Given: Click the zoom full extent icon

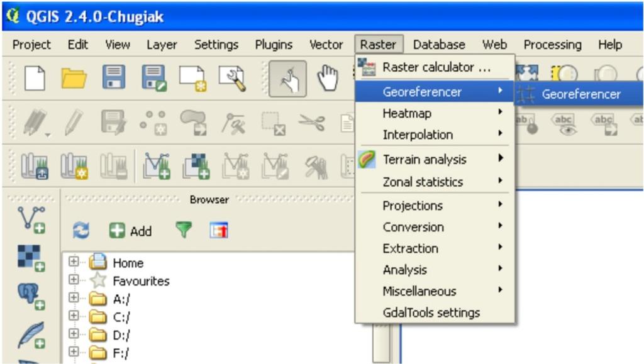Looking at the screenshot, I should [526, 73].
